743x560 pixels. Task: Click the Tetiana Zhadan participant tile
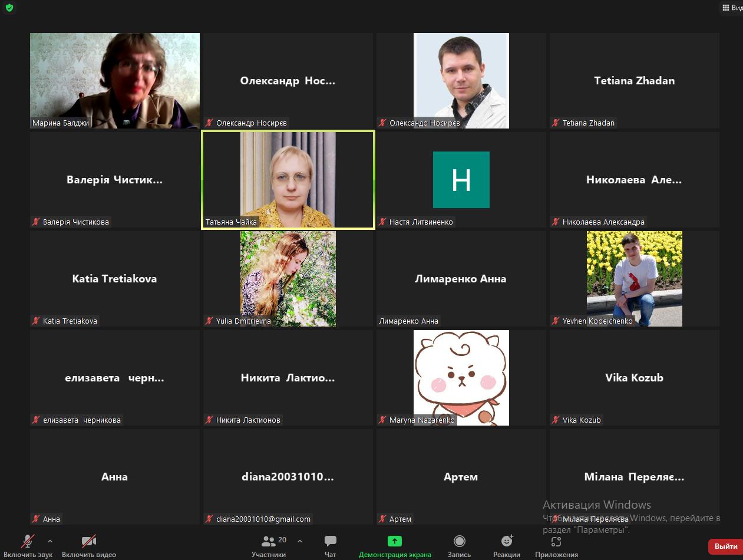click(x=635, y=81)
